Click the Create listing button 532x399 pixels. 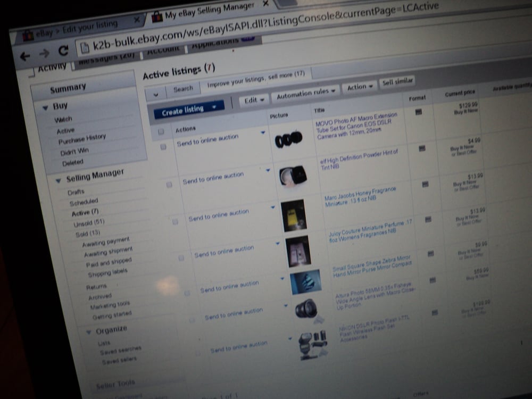click(x=182, y=111)
